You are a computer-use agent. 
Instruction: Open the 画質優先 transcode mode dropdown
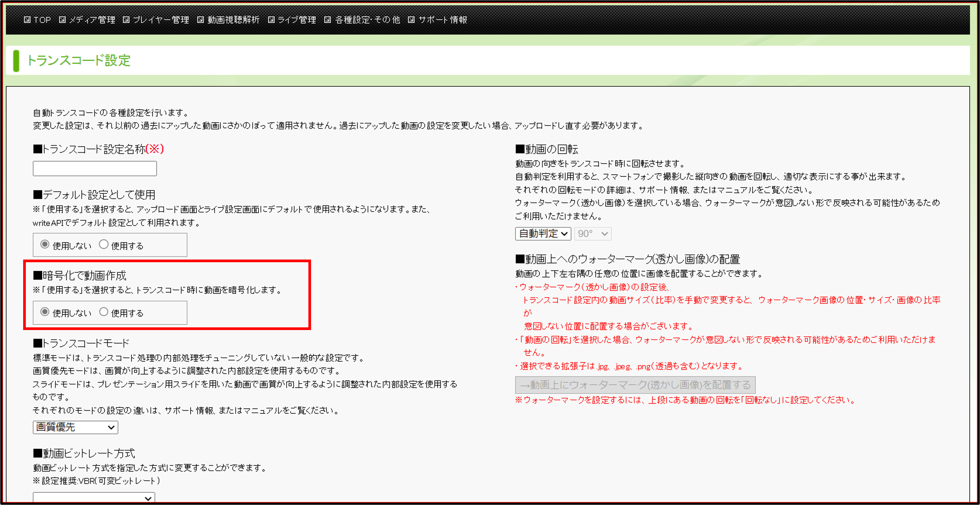75,427
